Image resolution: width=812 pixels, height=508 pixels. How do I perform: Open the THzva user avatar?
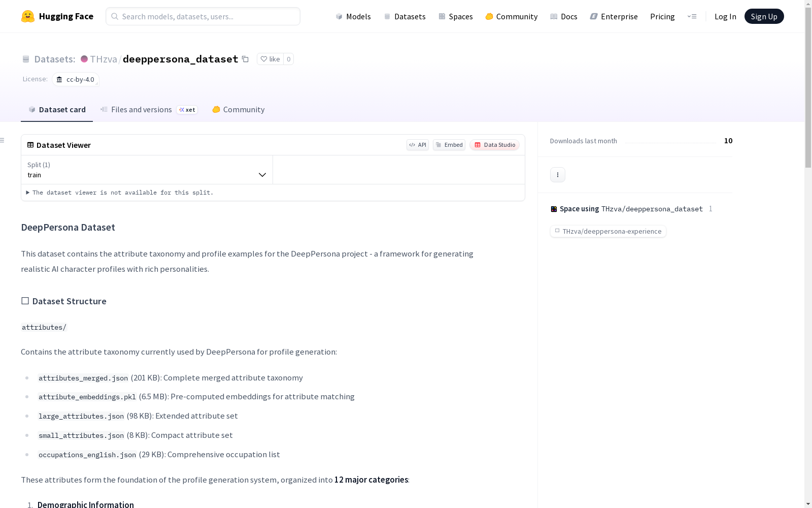[84, 59]
